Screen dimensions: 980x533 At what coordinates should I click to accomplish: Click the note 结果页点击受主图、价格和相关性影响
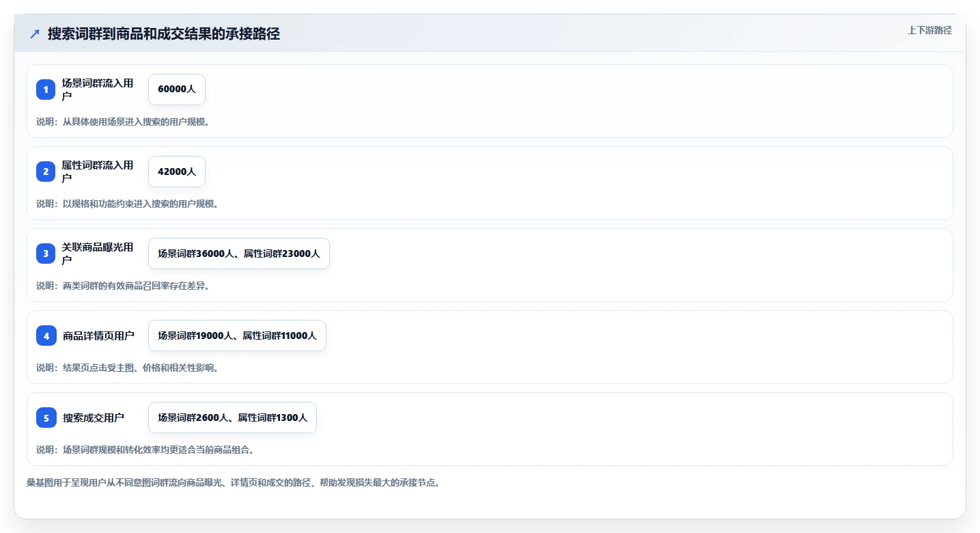pos(127,368)
